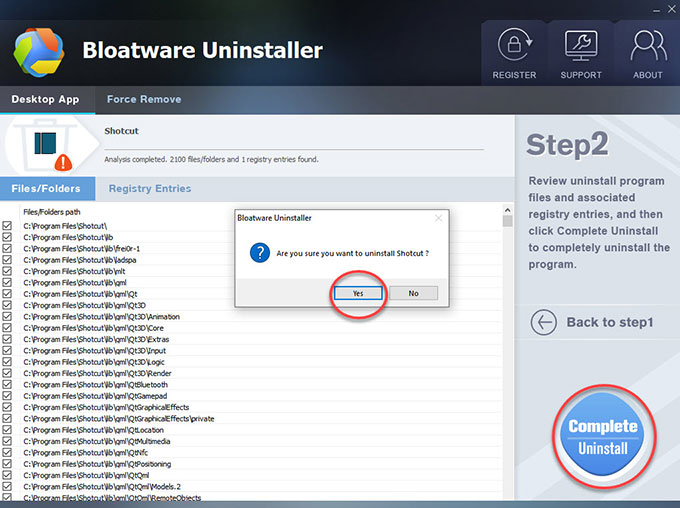Click the Complete Uninstall button
Viewport: 680px width, 508px height.
(603, 436)
